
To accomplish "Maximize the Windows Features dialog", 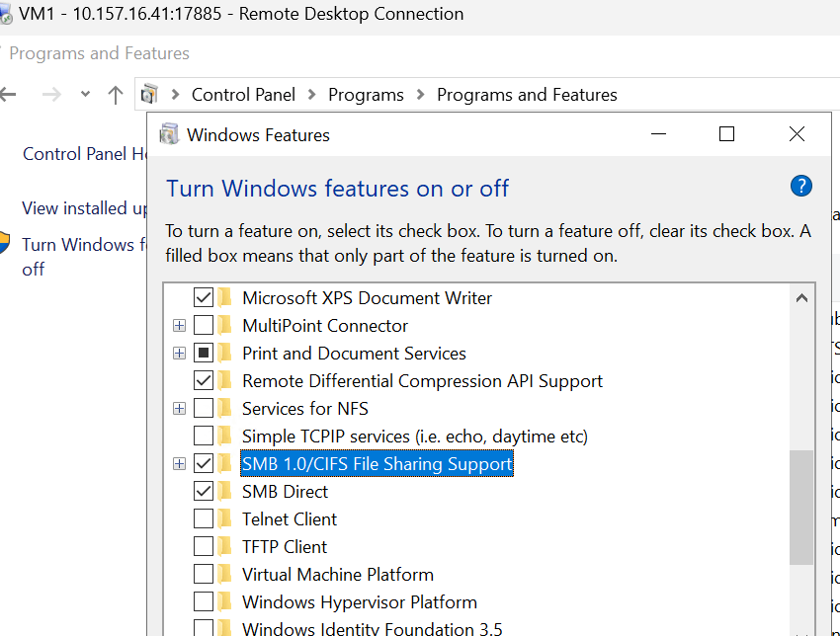I will point(726,134).
